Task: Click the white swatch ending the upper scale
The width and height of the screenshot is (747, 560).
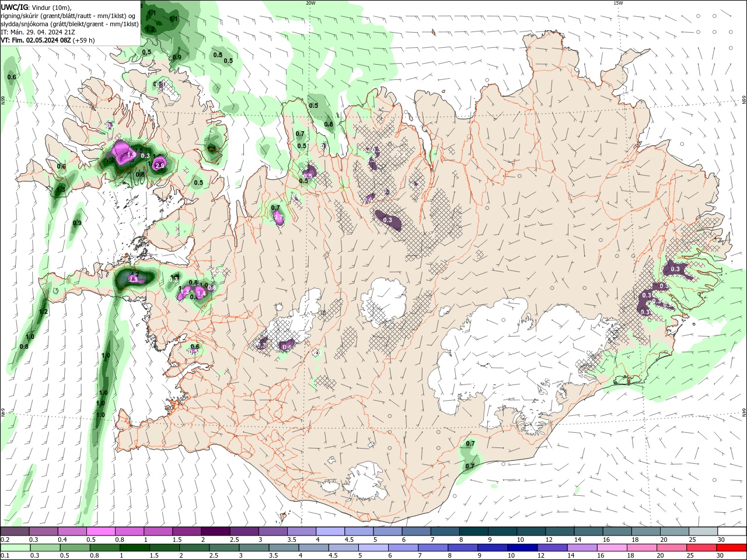Action: pyautogui.click(x=732, y=531)
